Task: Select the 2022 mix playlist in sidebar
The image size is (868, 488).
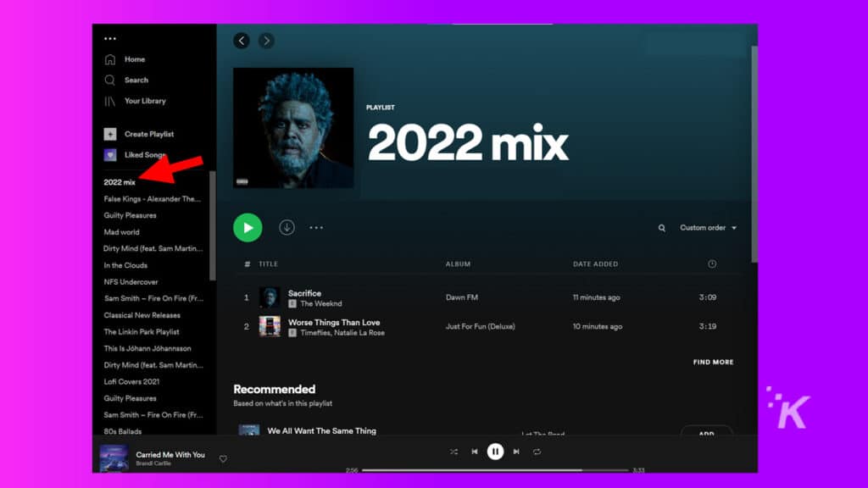Action: [120, 182]
